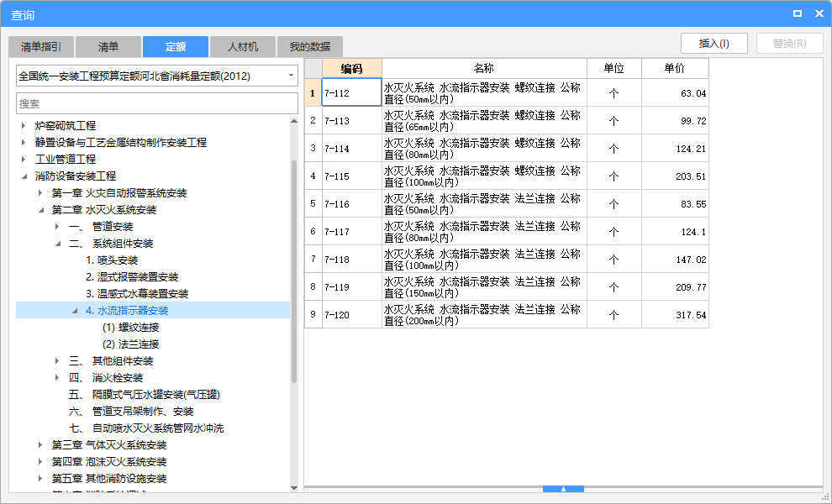The width and height of the screenshot is (832, 504).
Task: Expand 第一章 火灾自动报警系统安装
Action: 40,193
